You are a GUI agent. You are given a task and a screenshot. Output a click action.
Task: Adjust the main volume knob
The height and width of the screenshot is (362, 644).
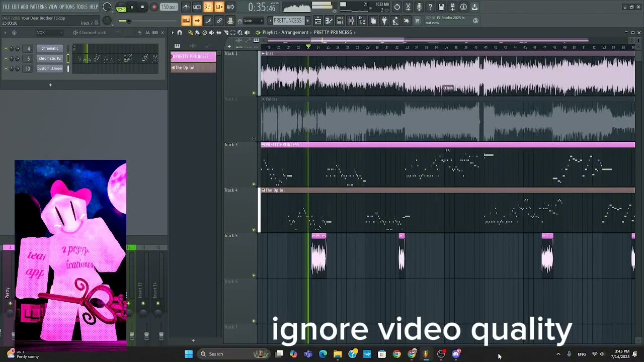pos(107,7)
